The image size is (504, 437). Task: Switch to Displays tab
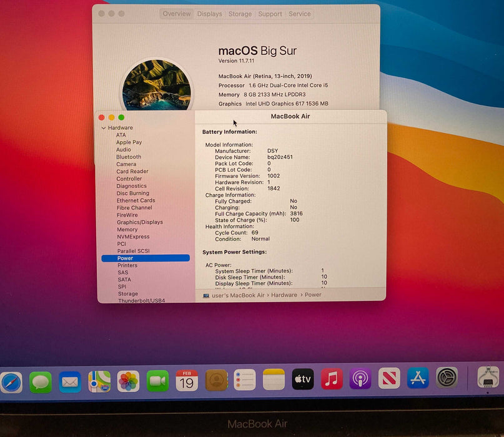209,14
